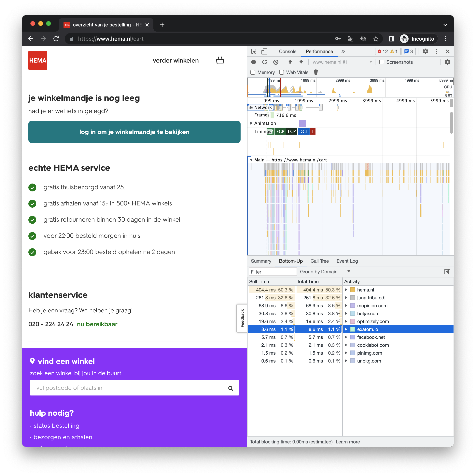Switch to the Summary tab
Viewport: 476px width, 476px height.
click(x=261, y=261)
